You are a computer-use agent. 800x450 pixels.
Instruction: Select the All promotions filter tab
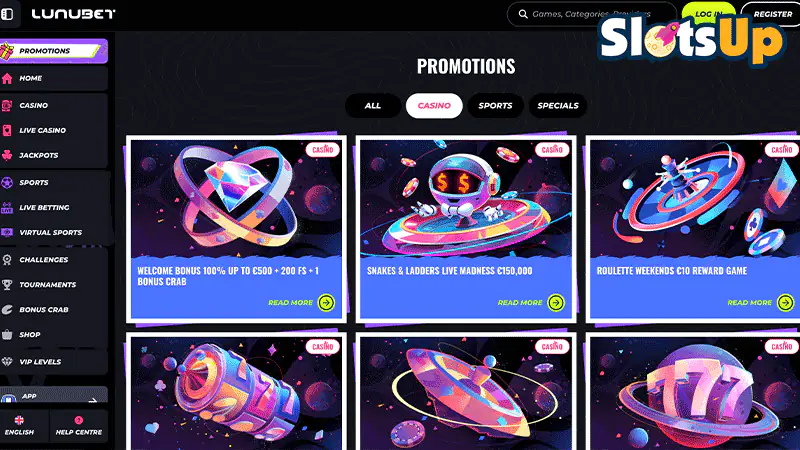pos(373,106)
